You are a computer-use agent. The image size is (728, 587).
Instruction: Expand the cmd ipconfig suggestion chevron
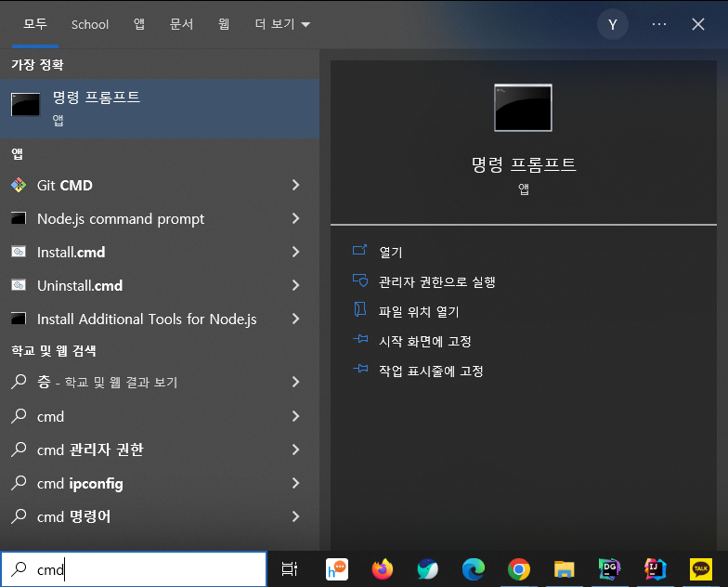pos(295,483)
